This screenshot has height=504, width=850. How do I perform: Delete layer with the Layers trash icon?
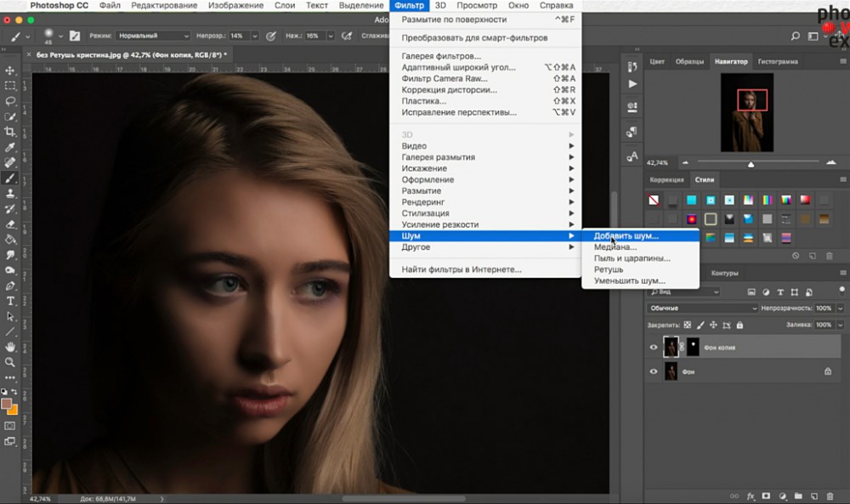[x=830, y=496]
